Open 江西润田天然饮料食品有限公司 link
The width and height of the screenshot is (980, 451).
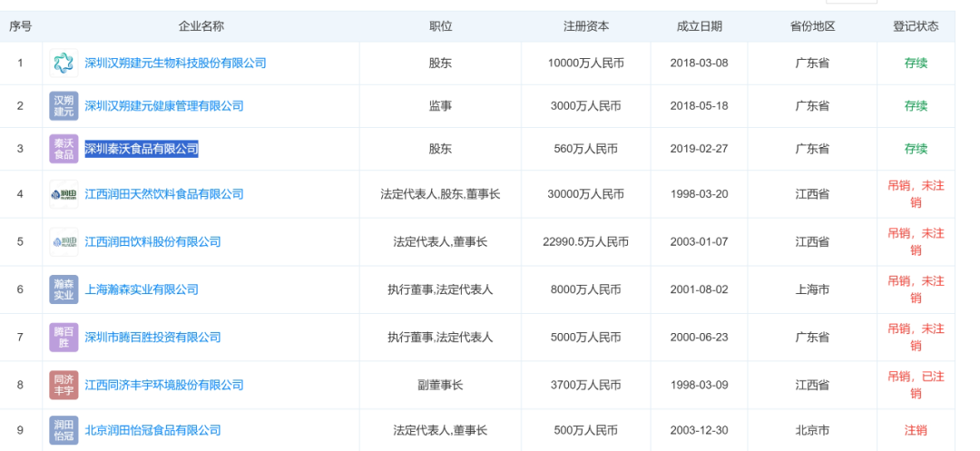point(164,194)
